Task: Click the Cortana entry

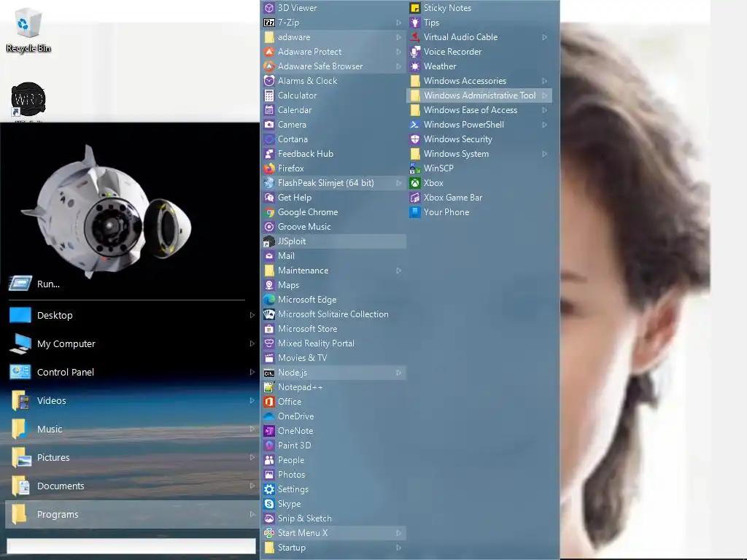Action: pos(333,139)
